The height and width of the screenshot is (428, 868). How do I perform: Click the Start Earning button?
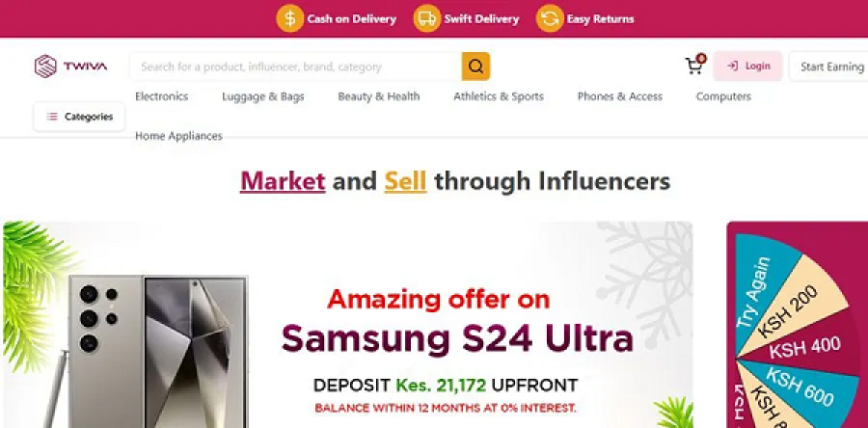[828, 67]
